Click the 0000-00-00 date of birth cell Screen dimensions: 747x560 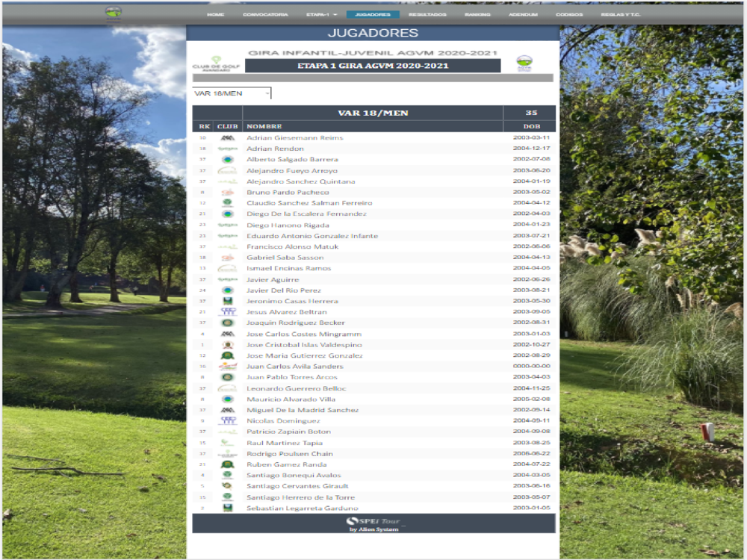pos(532,366)
